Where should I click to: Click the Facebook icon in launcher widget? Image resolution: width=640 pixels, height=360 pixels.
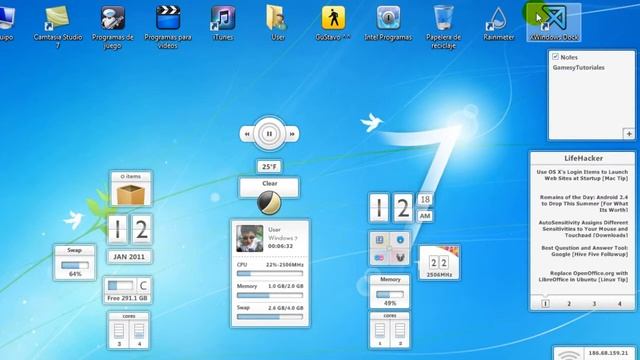[380, 240]
